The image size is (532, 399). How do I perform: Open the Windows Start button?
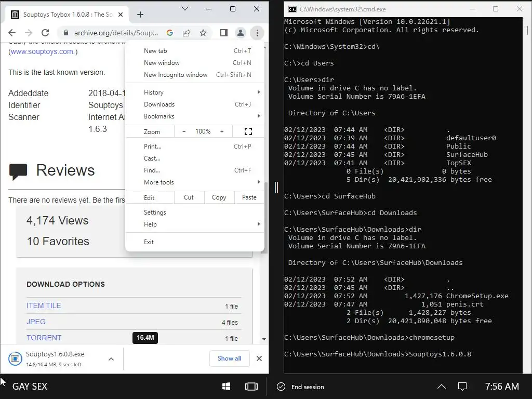coord(226,387)
